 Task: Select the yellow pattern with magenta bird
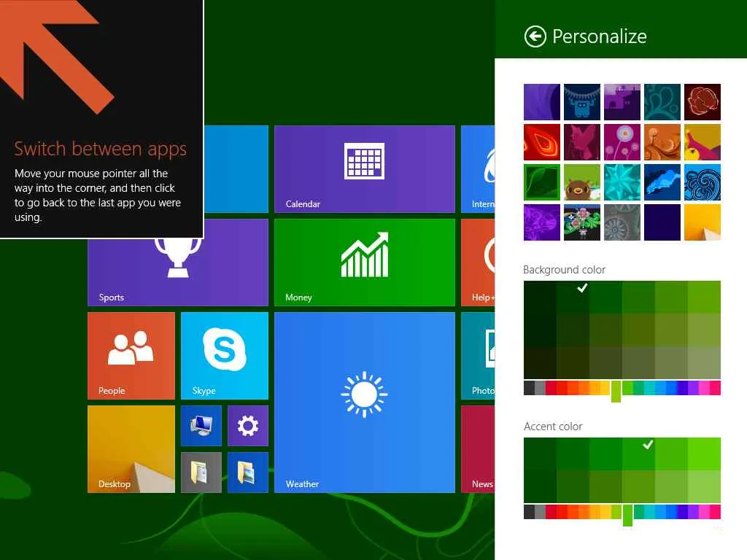click(x=703, y=142)
